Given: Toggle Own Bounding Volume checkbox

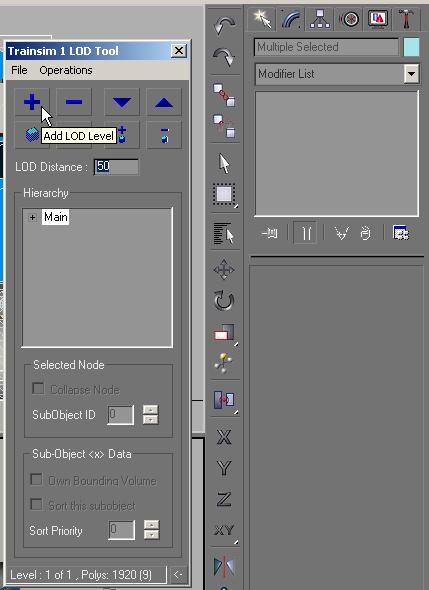Looking at the screenshot, I should click(x=36, y=479).
